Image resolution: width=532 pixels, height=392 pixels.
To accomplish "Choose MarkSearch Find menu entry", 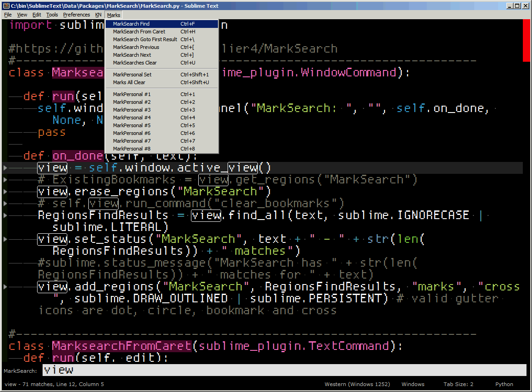I will 162,24.
